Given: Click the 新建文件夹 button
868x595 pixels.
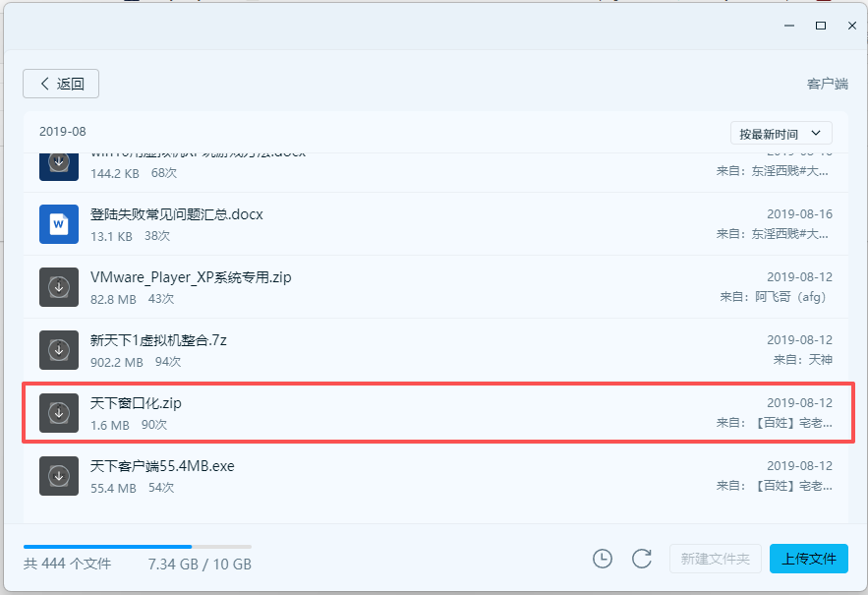Looking at the screenshot, I should (x=716, y=559).
